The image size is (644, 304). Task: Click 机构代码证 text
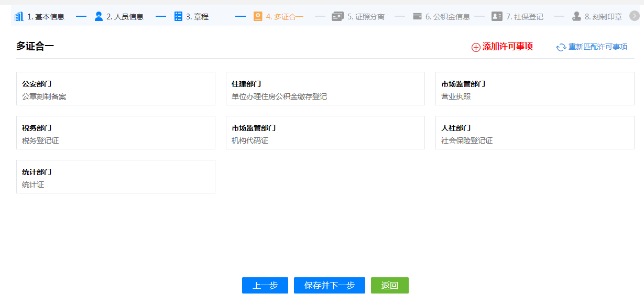click(x=250, y=140)
